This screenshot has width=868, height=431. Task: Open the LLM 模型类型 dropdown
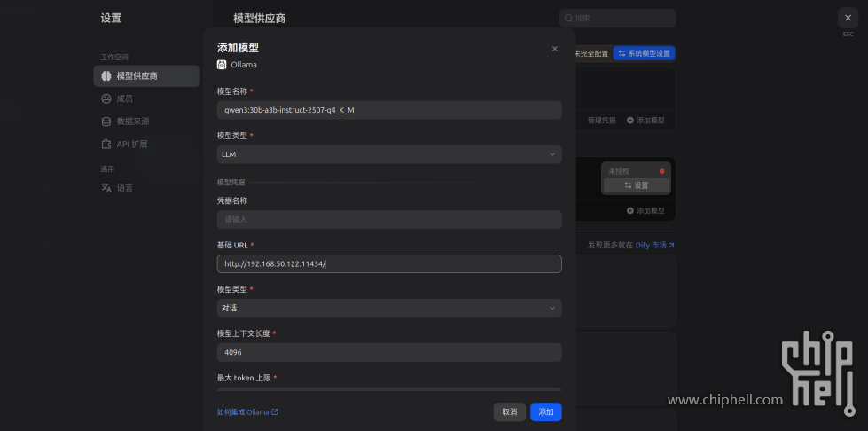(389, 154)
